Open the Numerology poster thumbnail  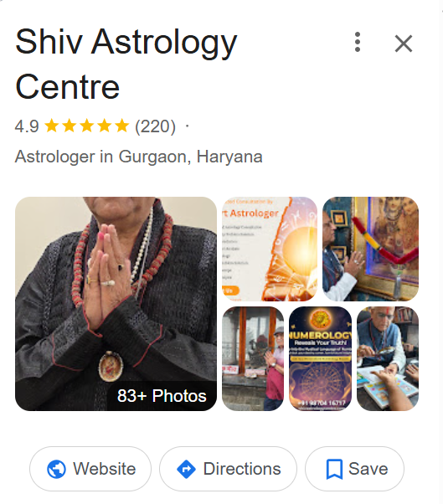320,358
